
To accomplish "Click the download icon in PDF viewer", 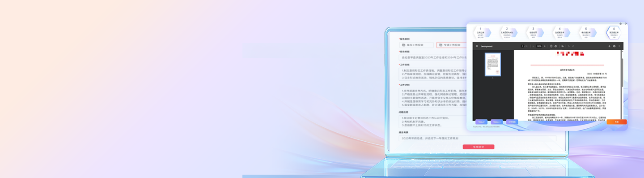I will (609, 46).
